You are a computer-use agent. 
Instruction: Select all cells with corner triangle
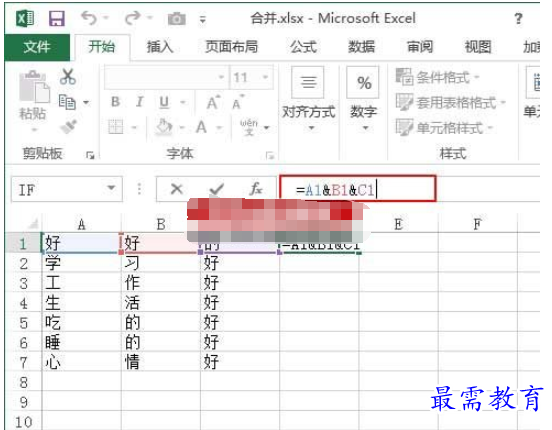point(33,224)
